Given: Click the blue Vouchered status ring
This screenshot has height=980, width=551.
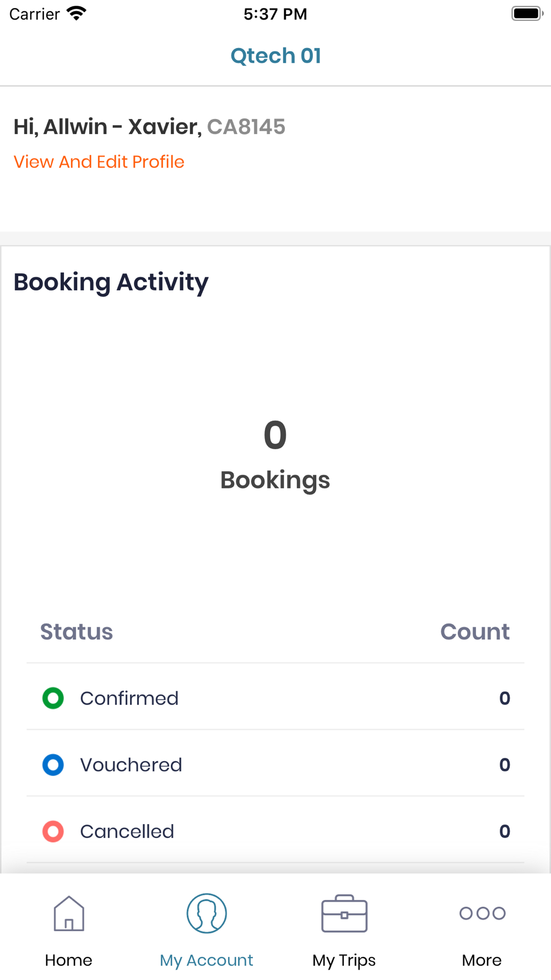Looking at the screenshot, I should pos(53,765).
